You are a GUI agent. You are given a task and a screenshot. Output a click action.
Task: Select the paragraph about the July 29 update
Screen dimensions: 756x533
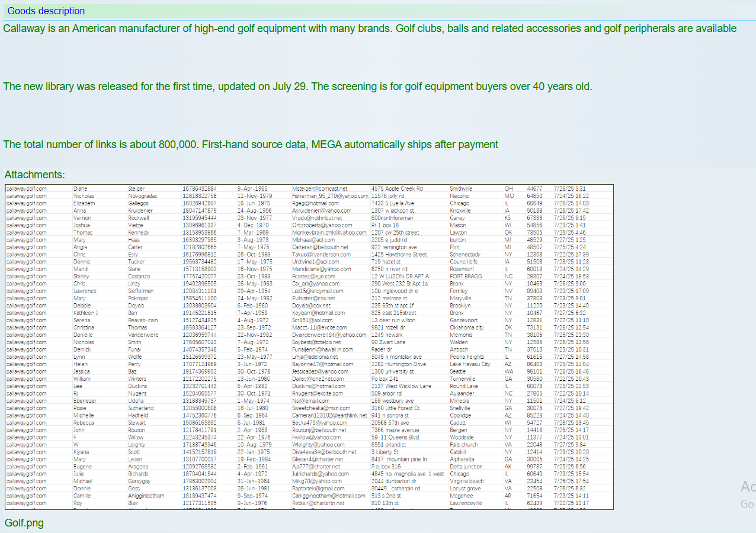[x=297, y=86]
